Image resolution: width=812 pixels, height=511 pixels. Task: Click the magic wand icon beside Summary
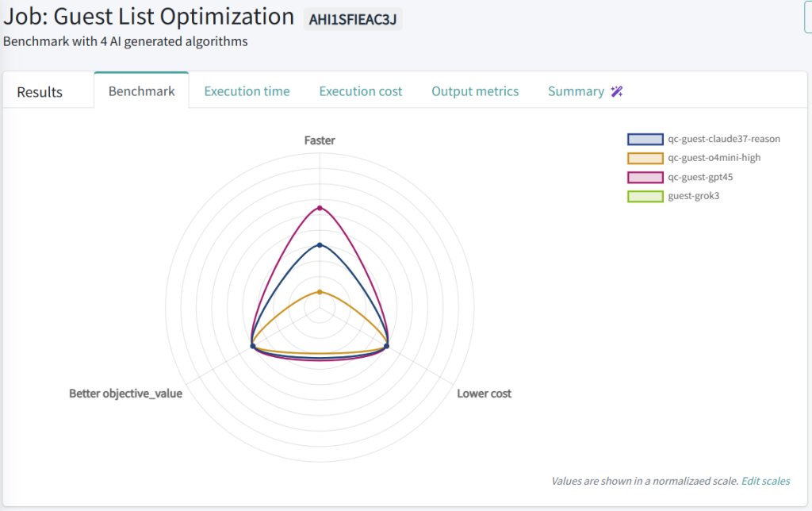pyautogui.click(x=617, y=91)
